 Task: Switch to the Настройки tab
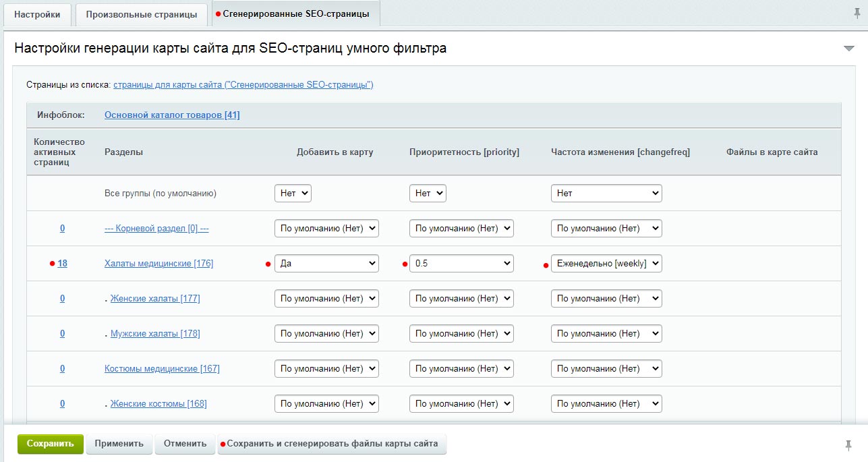(x=37, y=13)
